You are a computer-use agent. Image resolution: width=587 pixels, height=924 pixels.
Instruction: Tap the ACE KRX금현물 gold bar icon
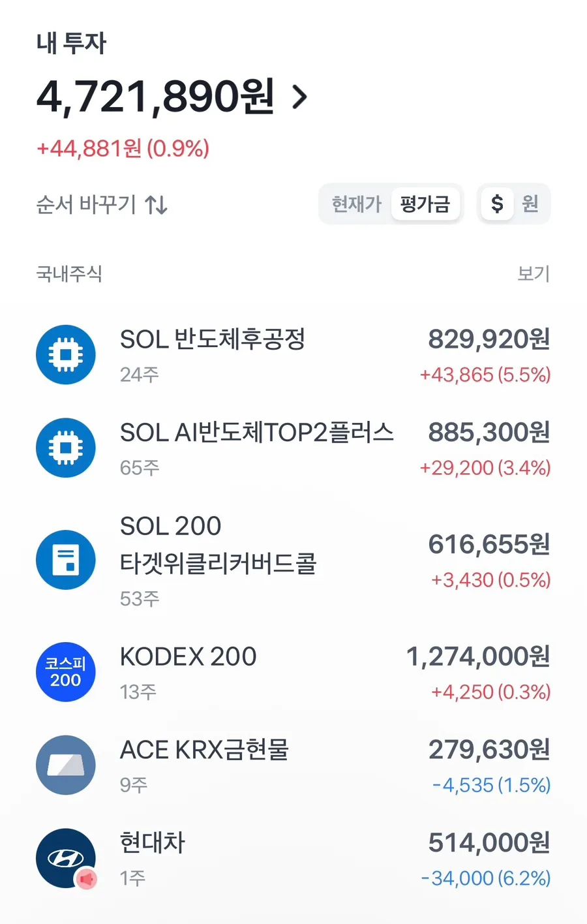66,765
